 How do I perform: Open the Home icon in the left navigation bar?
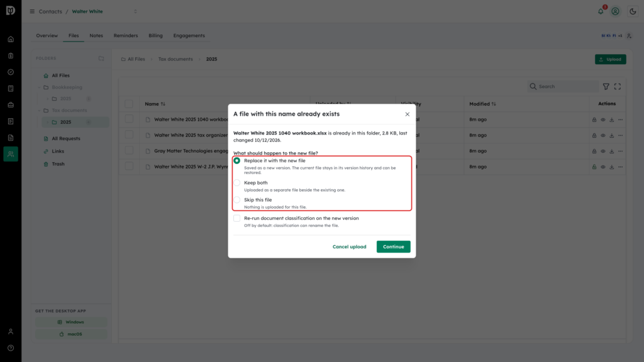pyautogui.click(x=11, y=40)
